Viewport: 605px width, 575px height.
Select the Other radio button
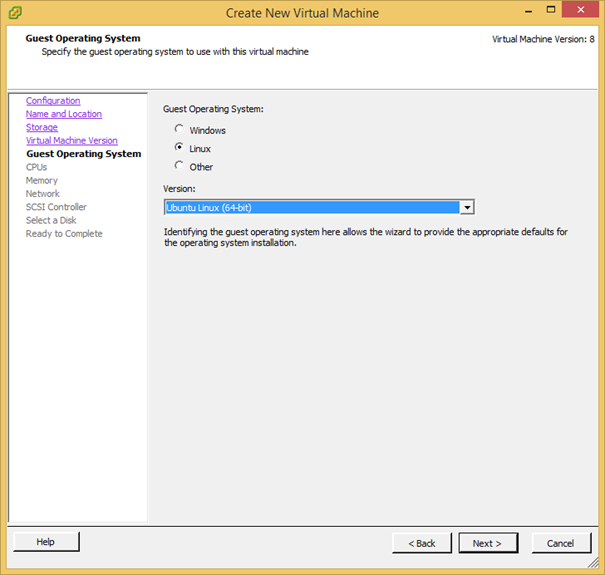[x=179, y=165]
